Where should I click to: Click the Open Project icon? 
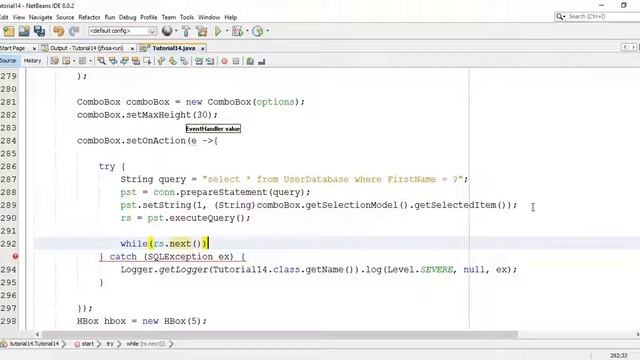[24, 31]
